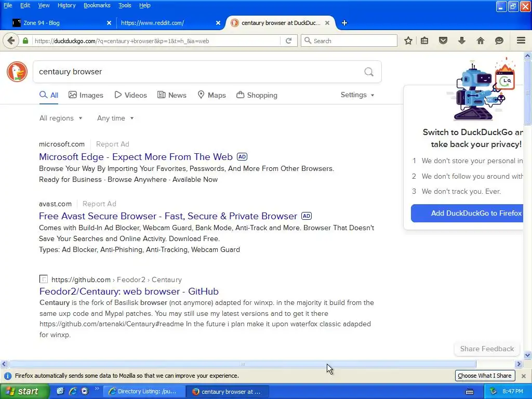This screenshot has height=399, width=532.
Task: Open the Settings dropdown
Action: (x=357, y=95)
